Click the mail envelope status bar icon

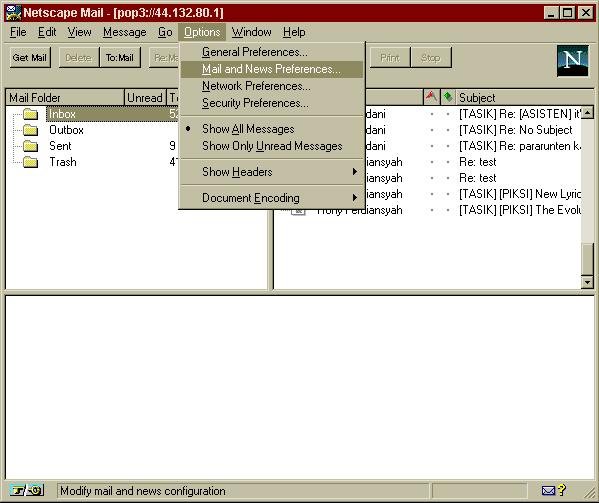[549, 490]
